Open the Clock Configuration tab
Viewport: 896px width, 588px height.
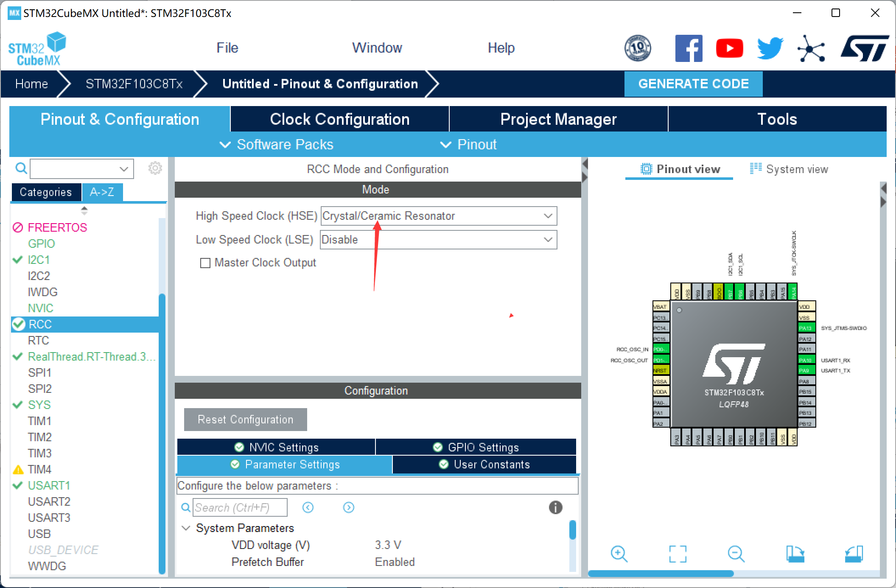pos(339,119)
